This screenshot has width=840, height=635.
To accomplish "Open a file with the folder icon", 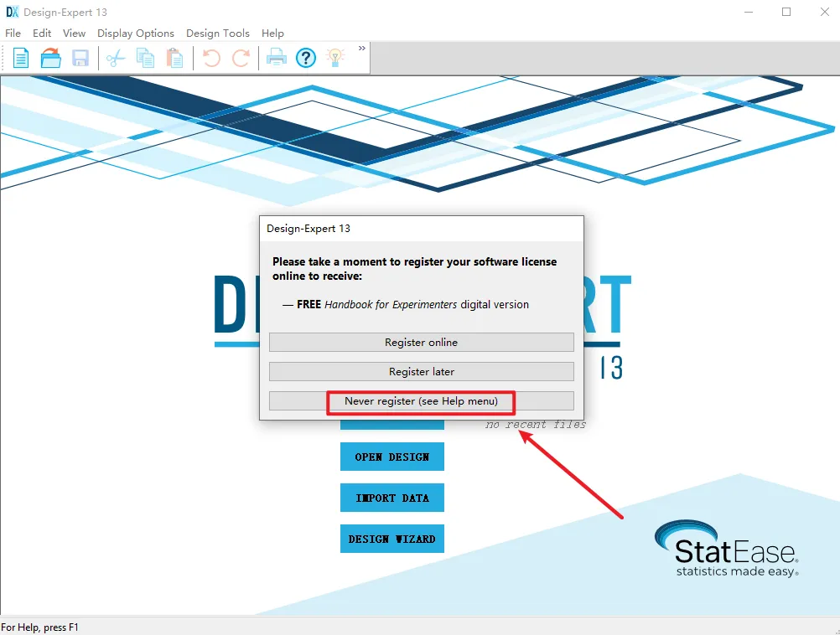I will click(51, 58).
